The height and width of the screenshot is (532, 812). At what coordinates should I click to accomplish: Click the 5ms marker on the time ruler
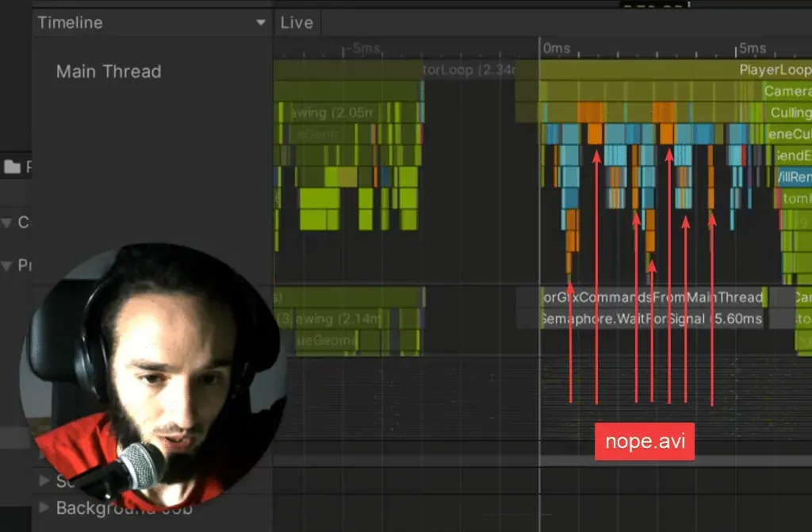tap(752, 48)
